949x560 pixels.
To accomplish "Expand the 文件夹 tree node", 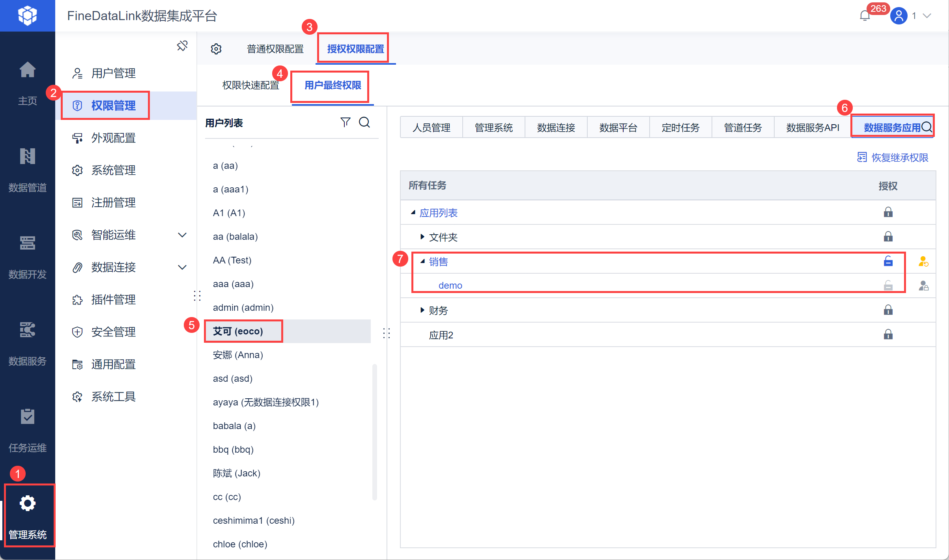I will point(422,237).
